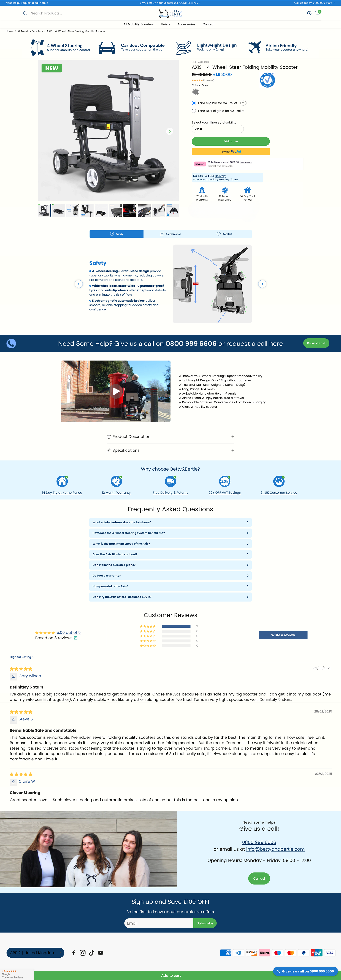341x980 pixels.
Task: Switch to the Safety tab
Action: tap(116, 234)
